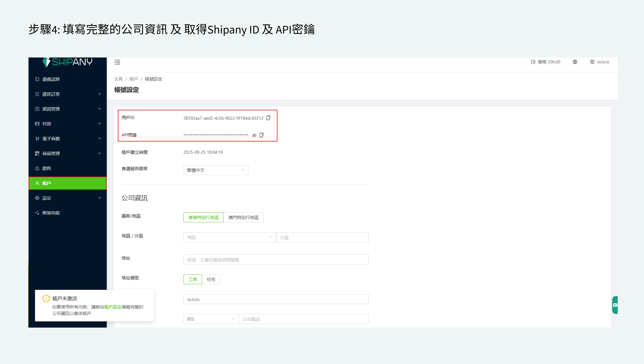The height and width of the screenshot is (364, 644).
Task: Click the 地址 street input field
Action: click(276, 260)
